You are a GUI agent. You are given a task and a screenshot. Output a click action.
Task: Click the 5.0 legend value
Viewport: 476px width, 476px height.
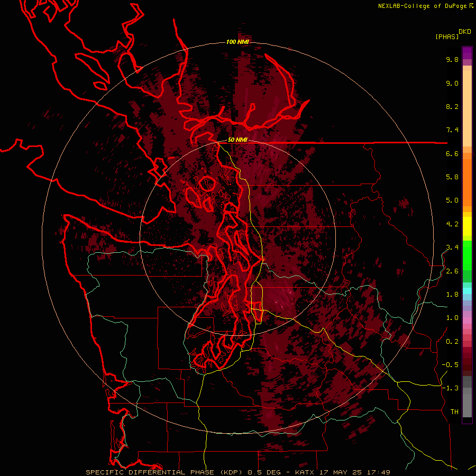(452, 200)
